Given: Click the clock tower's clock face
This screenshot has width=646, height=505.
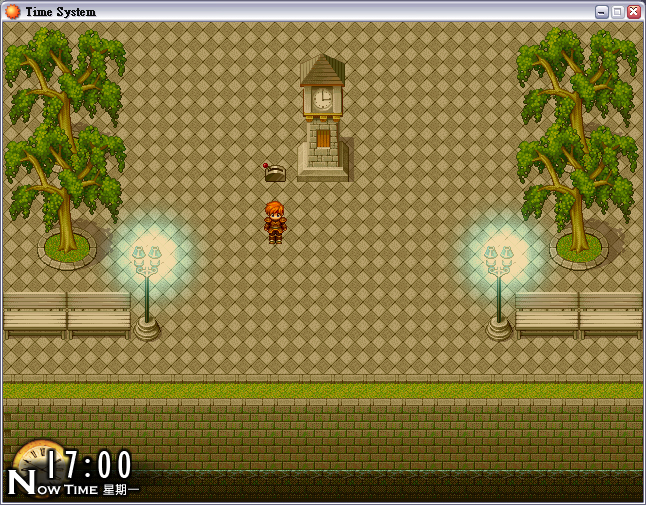Looking at the screenshot, I should (x=322, y=99).
